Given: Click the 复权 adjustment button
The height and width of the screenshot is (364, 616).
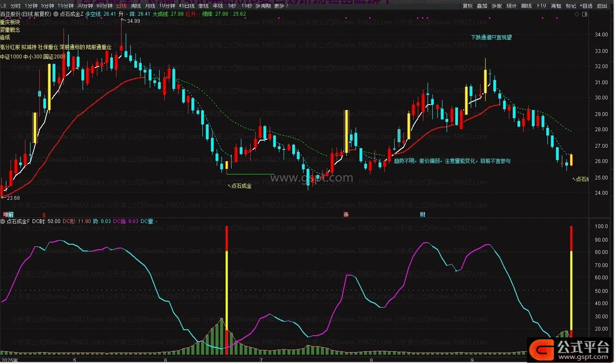Looking at the screenshot, I should 467,6.
